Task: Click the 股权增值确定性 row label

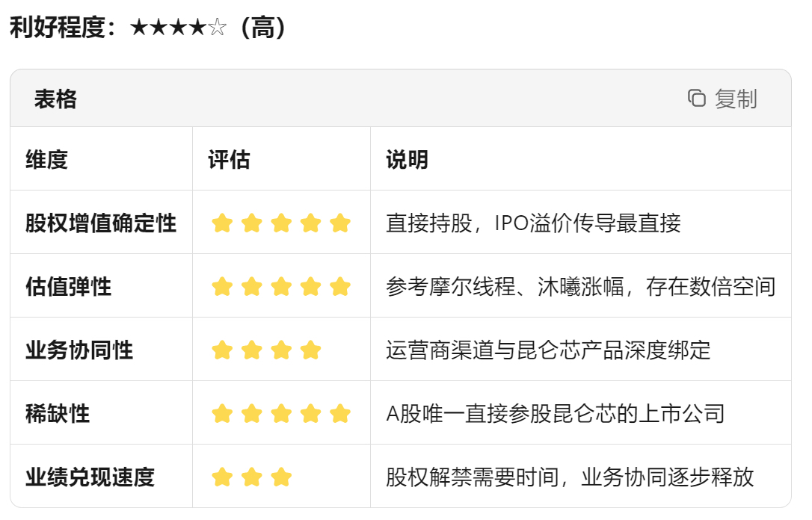Action: point(101,223)
